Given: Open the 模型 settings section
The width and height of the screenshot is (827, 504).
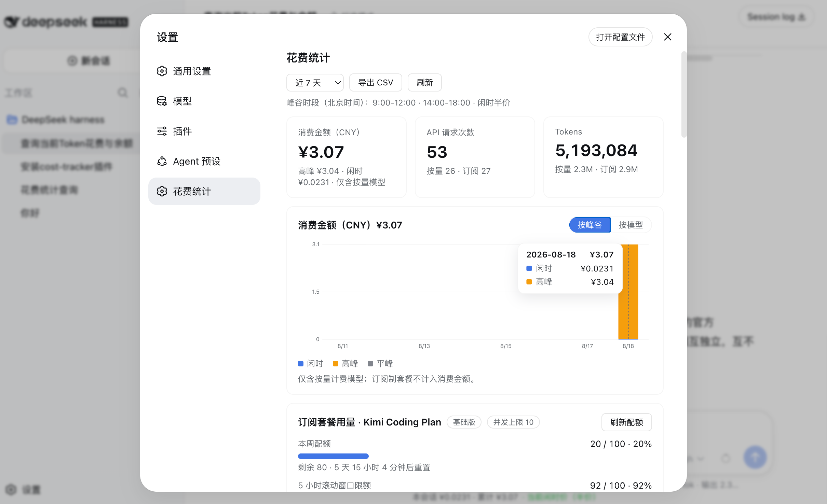Looking at the screenshot, I should click(204, 101).
